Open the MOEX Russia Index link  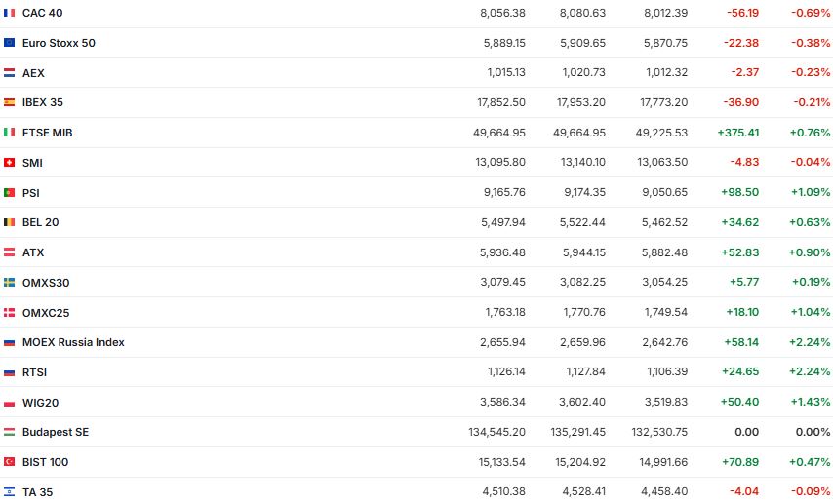tap(73, 342)
